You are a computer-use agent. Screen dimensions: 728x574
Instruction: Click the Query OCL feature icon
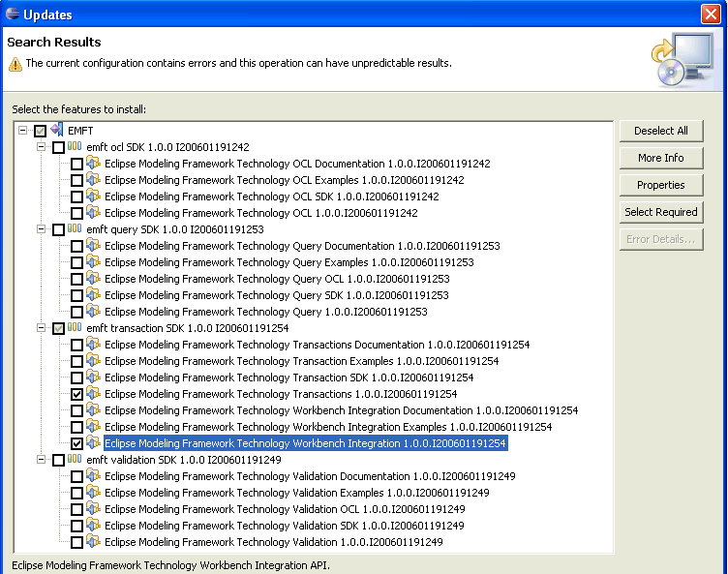point(93,278)
